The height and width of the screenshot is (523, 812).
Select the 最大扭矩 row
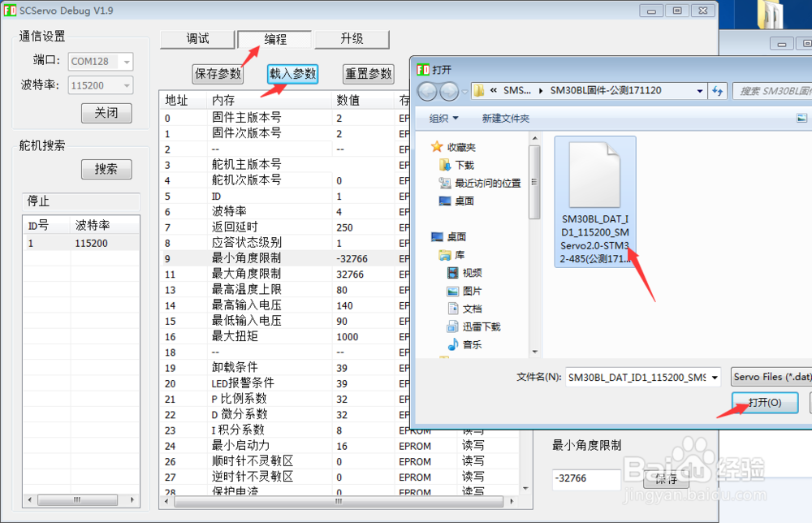point(285,336)
